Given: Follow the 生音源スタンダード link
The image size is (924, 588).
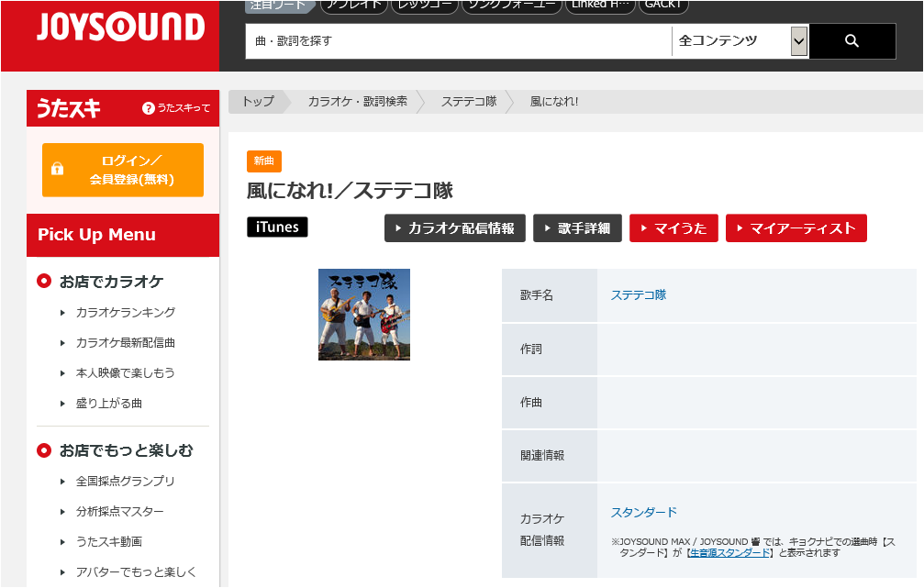Looking at the screenshot, I should click(729, 553).
